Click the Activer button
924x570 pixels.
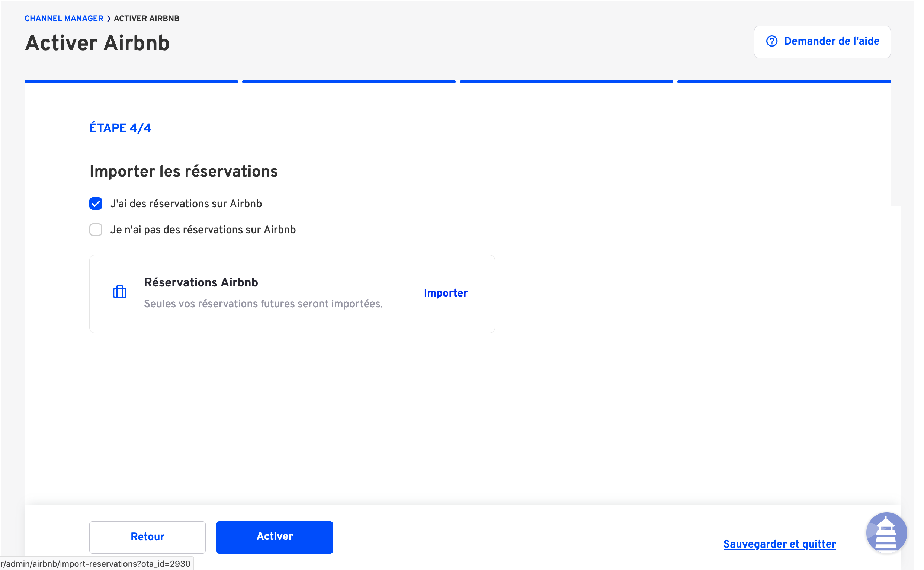pyautogui.click(x=275, y=537)
